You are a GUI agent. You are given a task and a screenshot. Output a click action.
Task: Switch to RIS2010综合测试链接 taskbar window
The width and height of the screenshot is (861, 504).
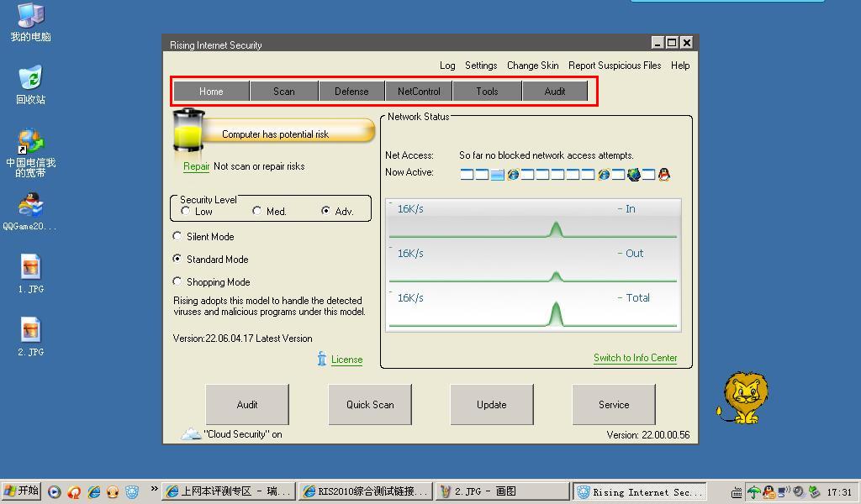click(366, 491)
